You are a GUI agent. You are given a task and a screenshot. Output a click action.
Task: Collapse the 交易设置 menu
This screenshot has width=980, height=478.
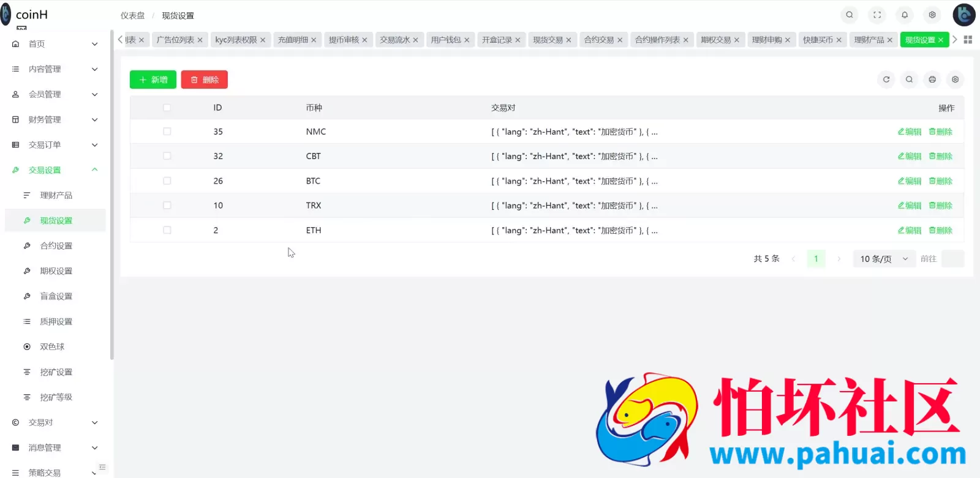click(55, 170)
